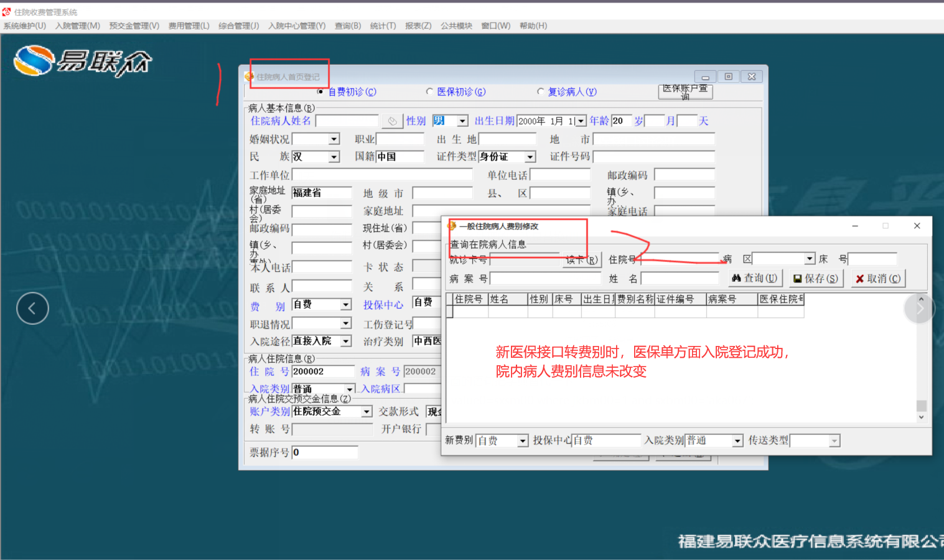Go to previous slide with left arrow
This screenshot has height=560, width=944.
pos(32,308)
